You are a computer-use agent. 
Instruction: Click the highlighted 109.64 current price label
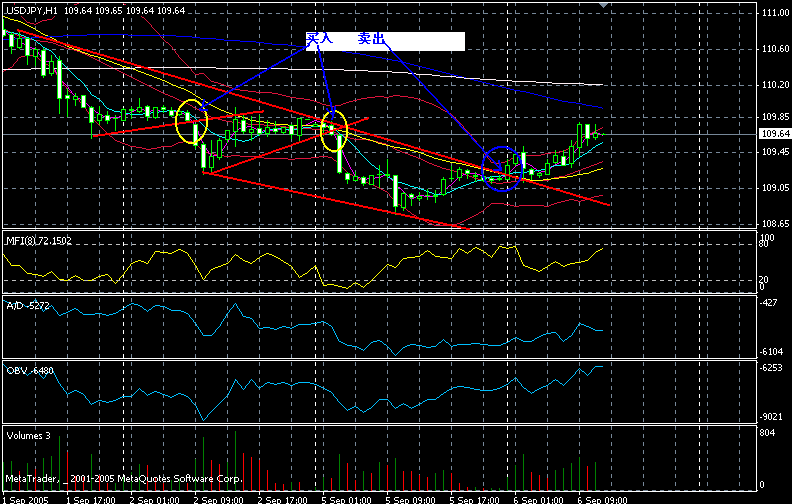tap(775, 133)
